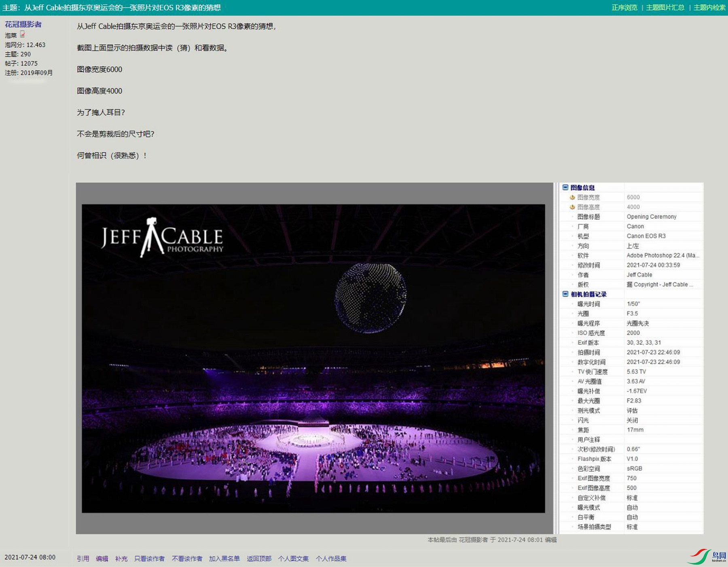Open user profile 花冠摄影者
This screenshot has width=728, height=567.
click(x=23, y=24)
